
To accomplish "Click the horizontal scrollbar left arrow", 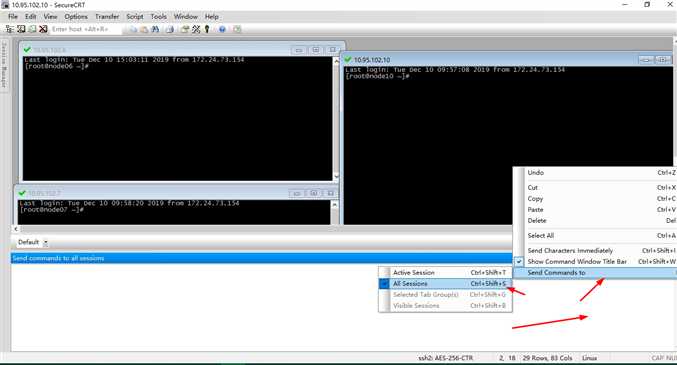I will point(16,229).
